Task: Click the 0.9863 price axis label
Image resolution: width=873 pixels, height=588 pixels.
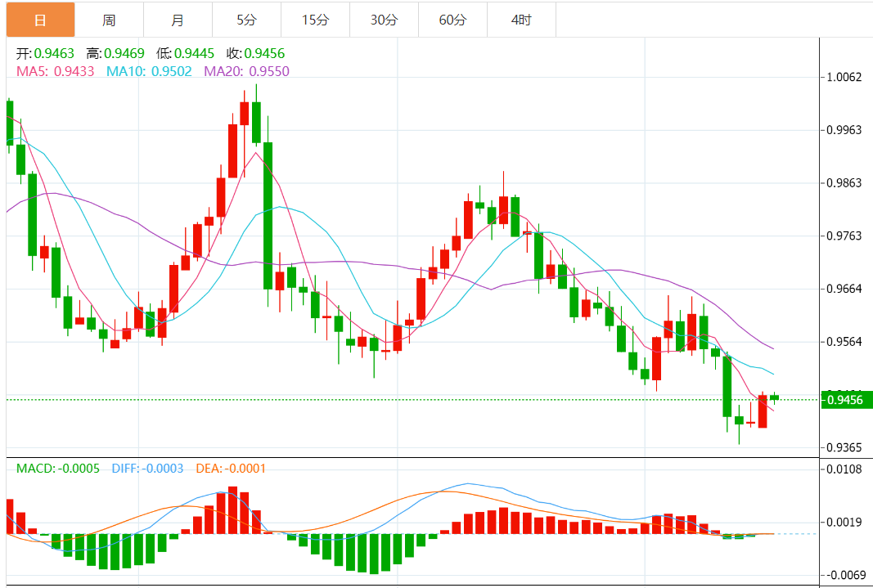Action: (x=846, y=183)
